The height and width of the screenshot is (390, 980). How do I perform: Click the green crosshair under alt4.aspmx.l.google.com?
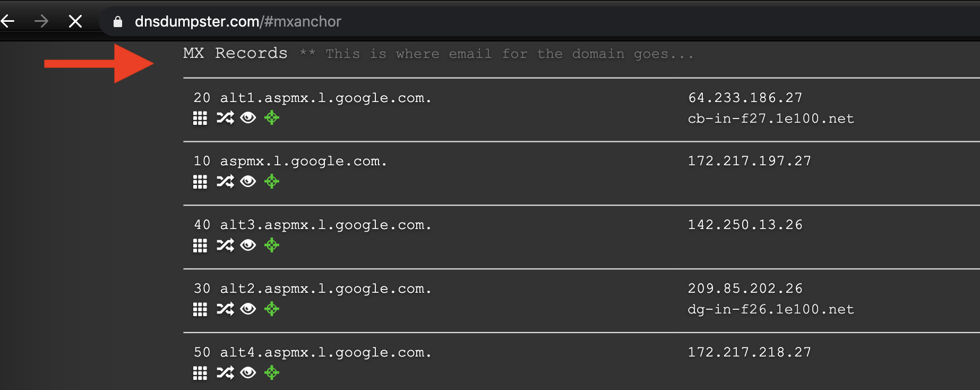(x=272, y=373)
